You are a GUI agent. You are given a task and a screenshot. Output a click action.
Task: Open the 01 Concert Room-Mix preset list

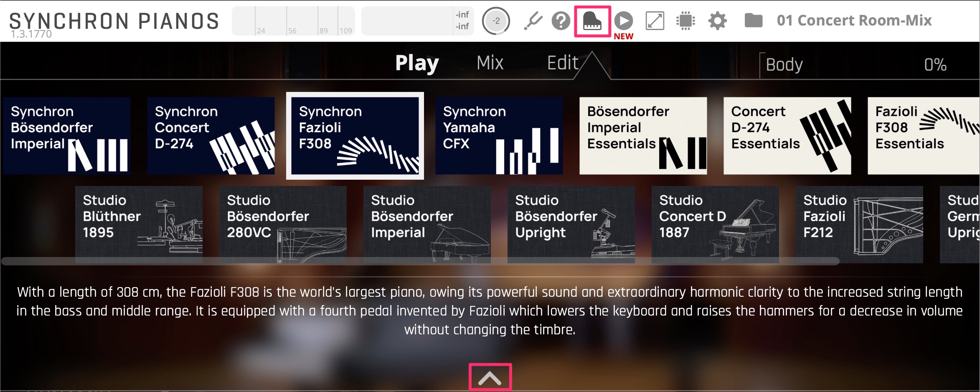[x=854, y=20]
